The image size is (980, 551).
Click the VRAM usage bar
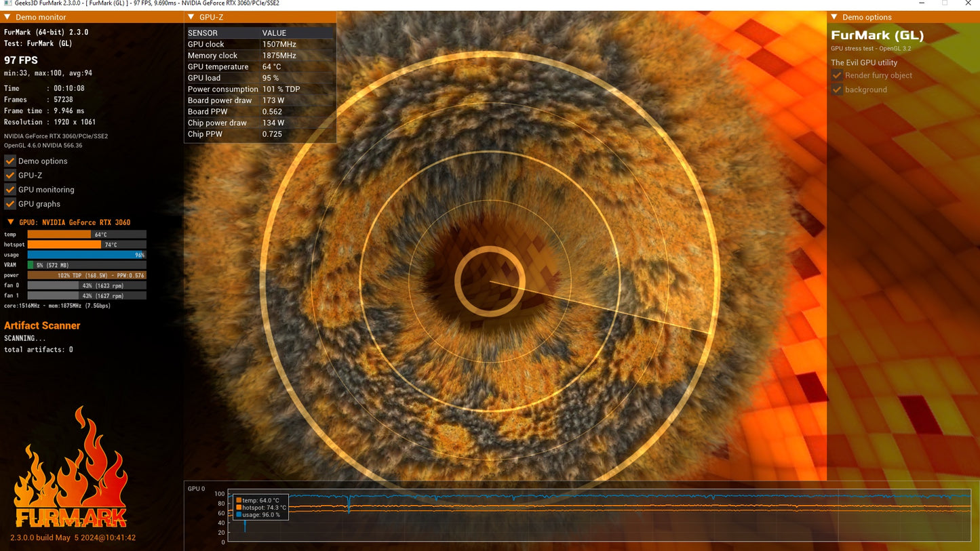click(87, 265)
